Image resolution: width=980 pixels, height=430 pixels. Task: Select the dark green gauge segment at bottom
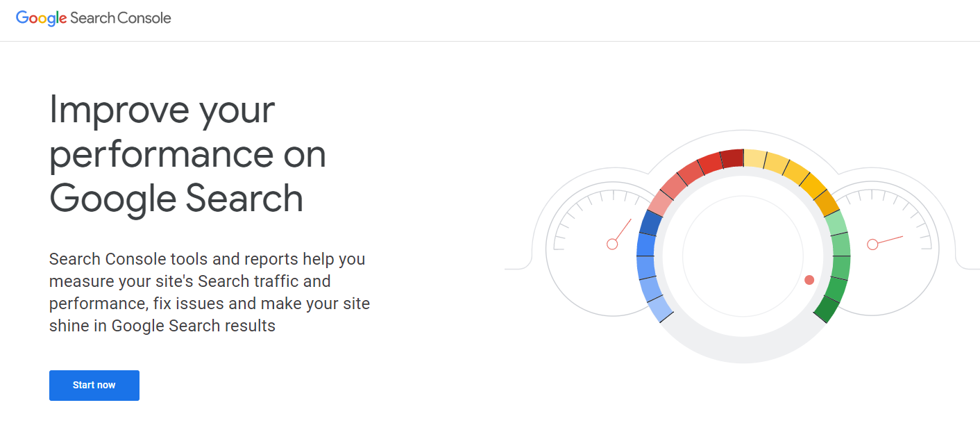pos(826,308)
